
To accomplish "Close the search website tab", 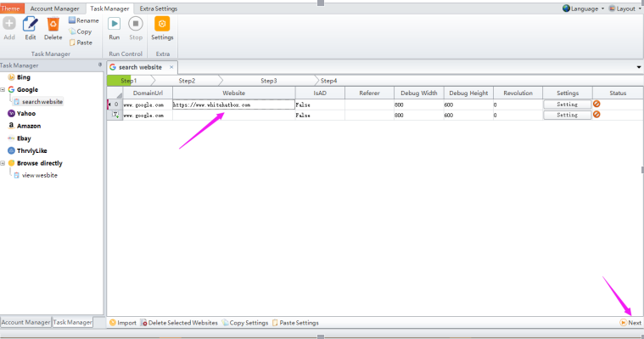I will (x=171, y=67).
